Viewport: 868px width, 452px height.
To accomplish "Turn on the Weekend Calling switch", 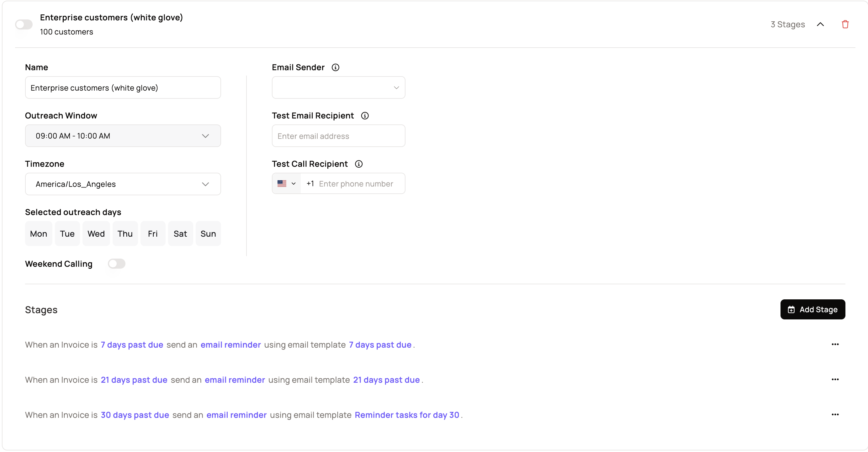I will 116,263.
